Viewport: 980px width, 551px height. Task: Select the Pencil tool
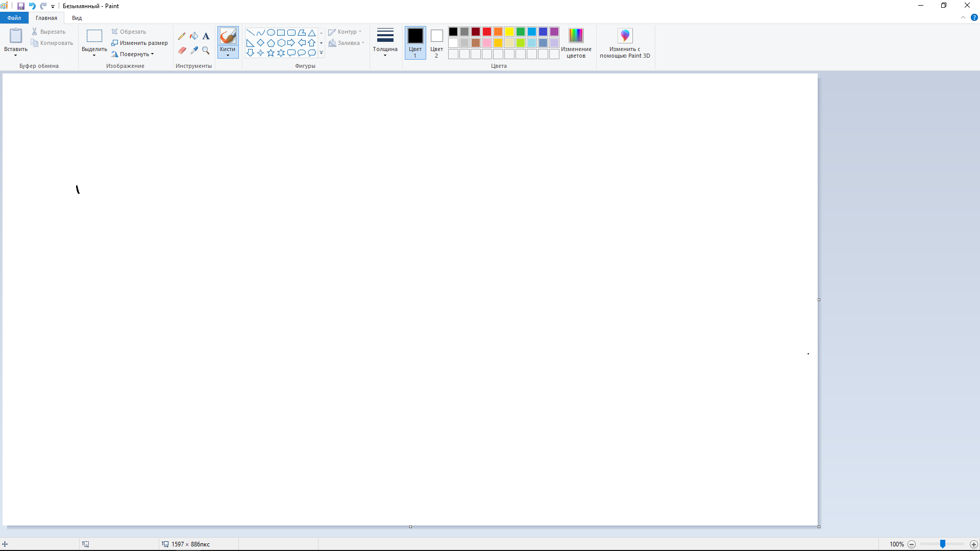tap(182, 36)
